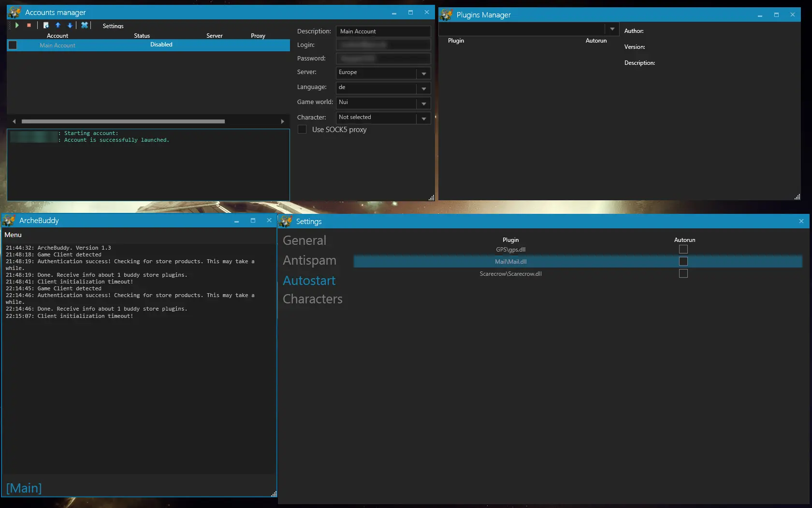The width and height of the screenshot is (812, 508).
Task: Close the Settings window
Action: point(801,221)
